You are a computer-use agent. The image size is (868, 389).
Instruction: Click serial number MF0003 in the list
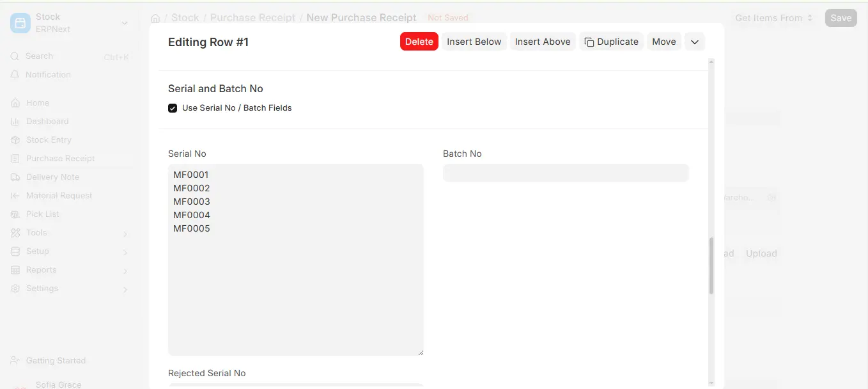[192, 202]
